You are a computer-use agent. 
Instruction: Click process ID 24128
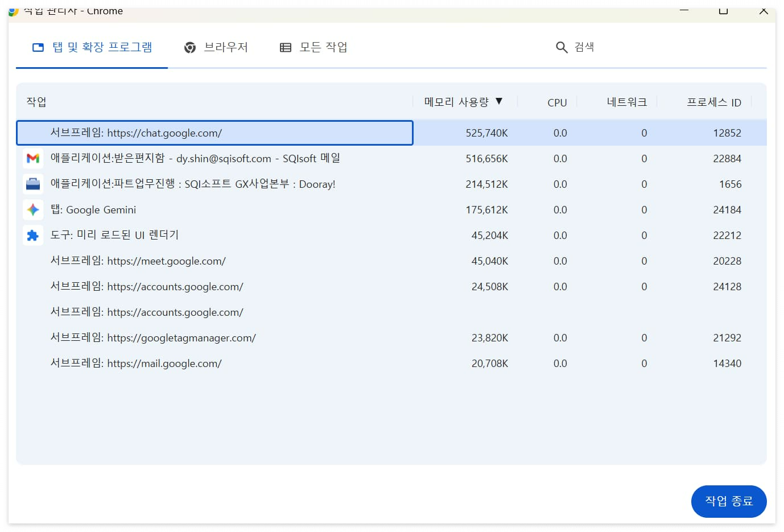click(x=727, y=287)
